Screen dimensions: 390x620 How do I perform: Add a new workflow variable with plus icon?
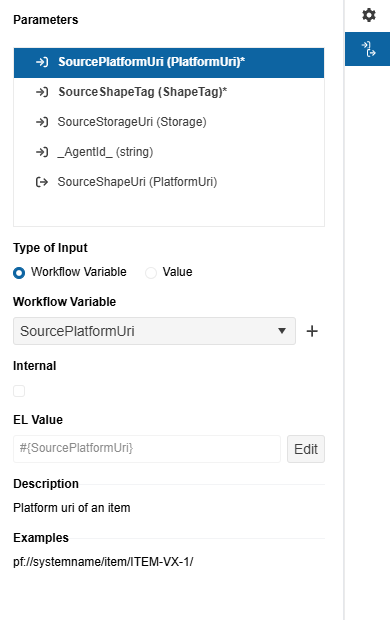(312, 331)
